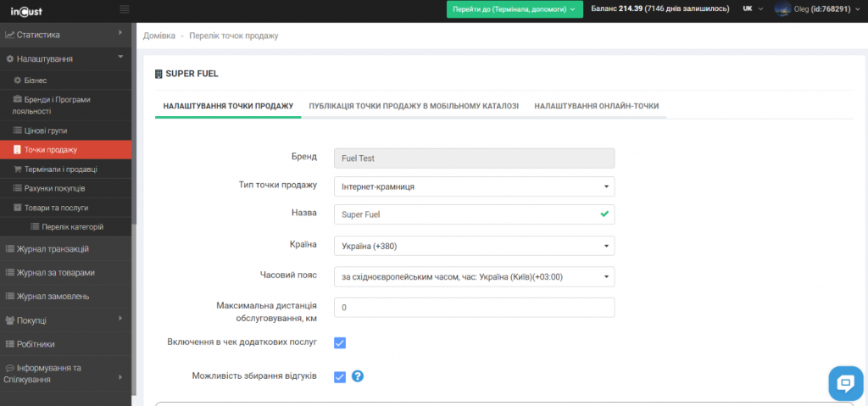Screen dimensions: 868x406
Task: Toggle Включення в чек додаткових послуг checkbox
Action: coord(340,342)
